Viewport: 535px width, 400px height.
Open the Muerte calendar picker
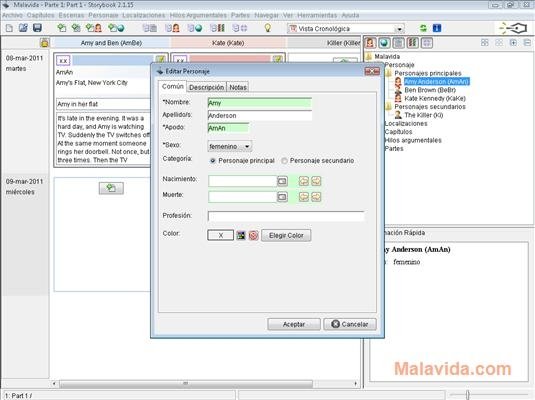point(282,197)
